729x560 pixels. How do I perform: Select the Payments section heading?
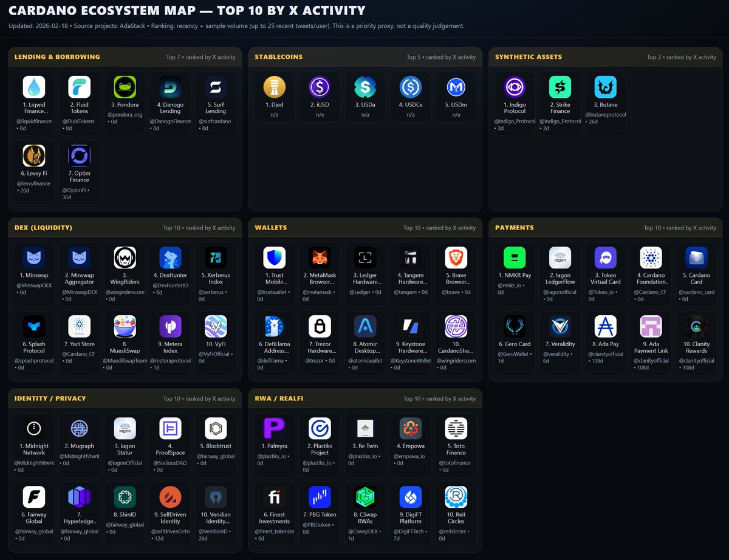point(515,228)
